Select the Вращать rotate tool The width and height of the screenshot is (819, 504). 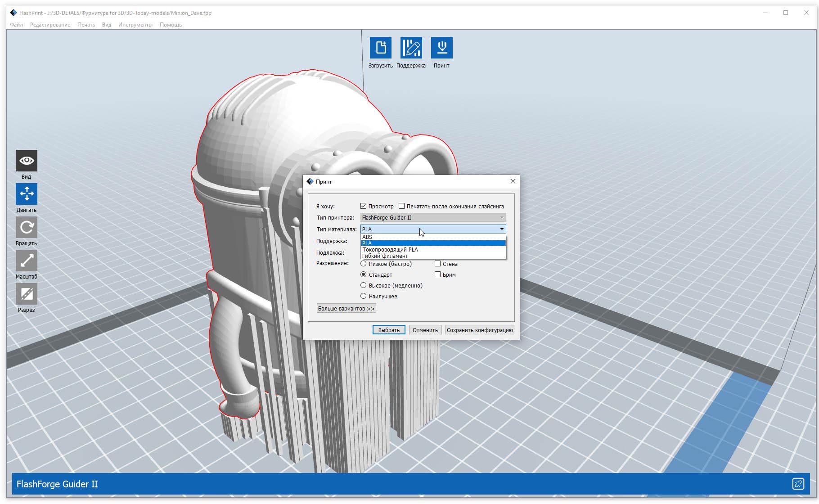click(x=27, y=227)
